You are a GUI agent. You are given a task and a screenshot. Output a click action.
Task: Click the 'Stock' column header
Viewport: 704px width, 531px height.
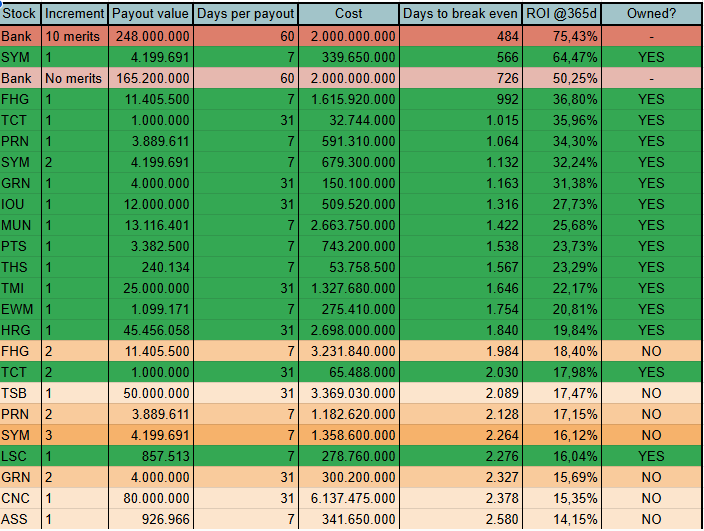click(x=21, y=13)
